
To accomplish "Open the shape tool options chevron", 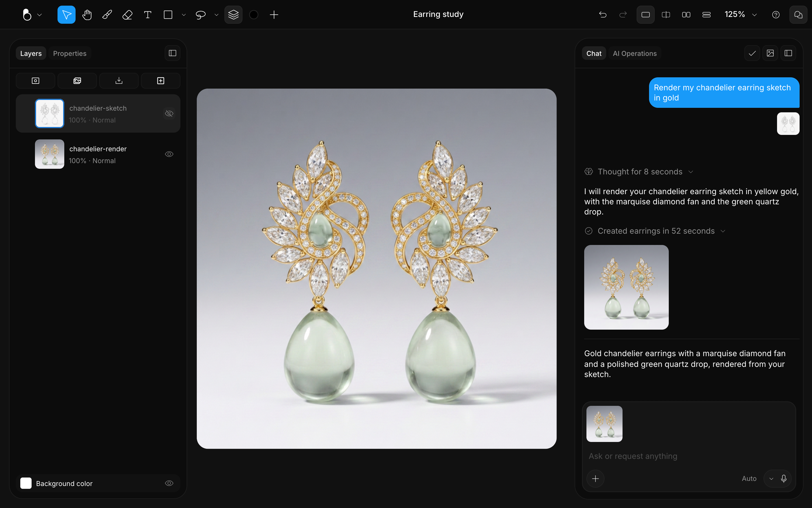I will click(x=184, y=15).
